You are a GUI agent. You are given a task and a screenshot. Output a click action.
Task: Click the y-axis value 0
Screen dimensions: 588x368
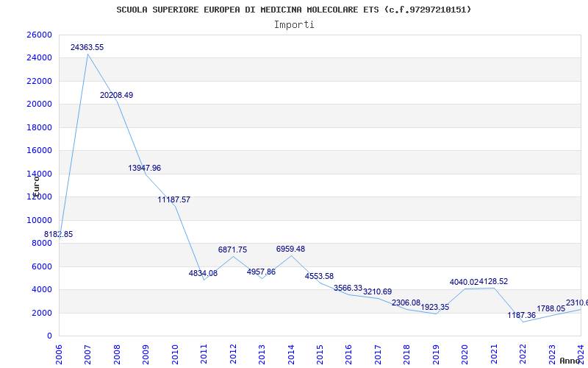point(49,336)
